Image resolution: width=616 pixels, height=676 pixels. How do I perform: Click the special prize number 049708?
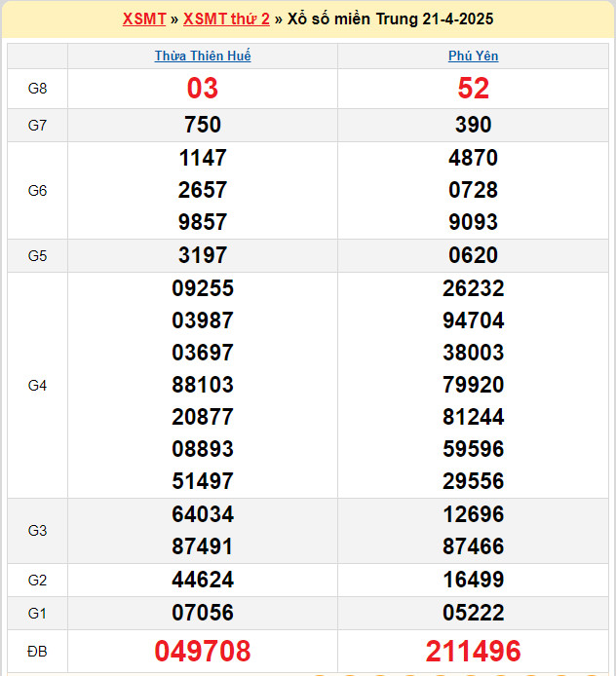pos(203,651)
